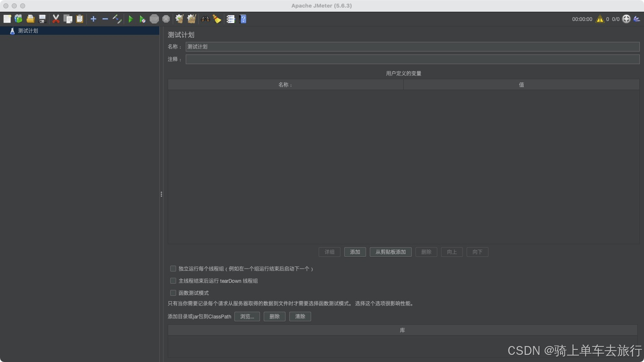Click the 名称 column header
The width and height of the screenshot is (644, 362).
tap(286, 85)
